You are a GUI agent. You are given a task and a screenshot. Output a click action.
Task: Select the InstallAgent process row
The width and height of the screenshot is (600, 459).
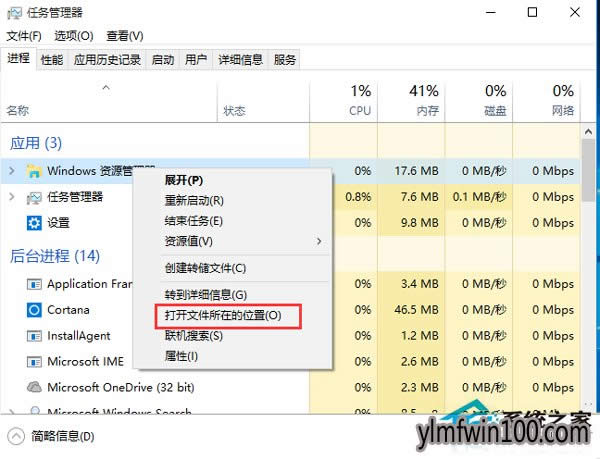coord(291,336)
